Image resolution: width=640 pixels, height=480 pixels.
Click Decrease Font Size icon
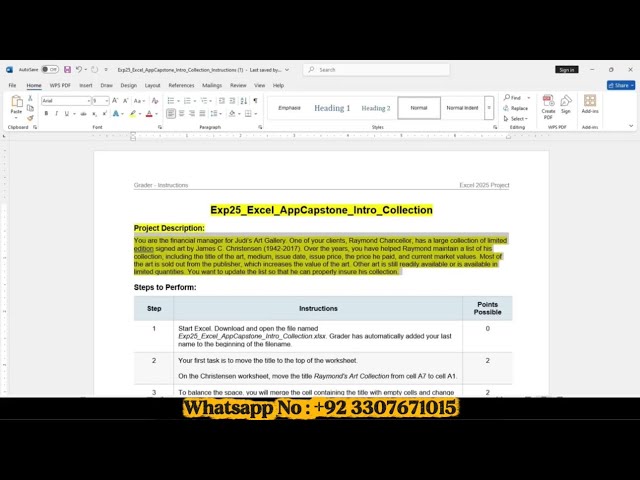point(126,101)
